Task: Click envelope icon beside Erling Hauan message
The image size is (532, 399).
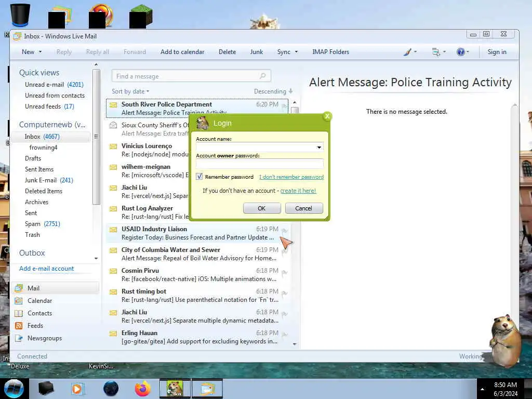Action: pos(113,333)
